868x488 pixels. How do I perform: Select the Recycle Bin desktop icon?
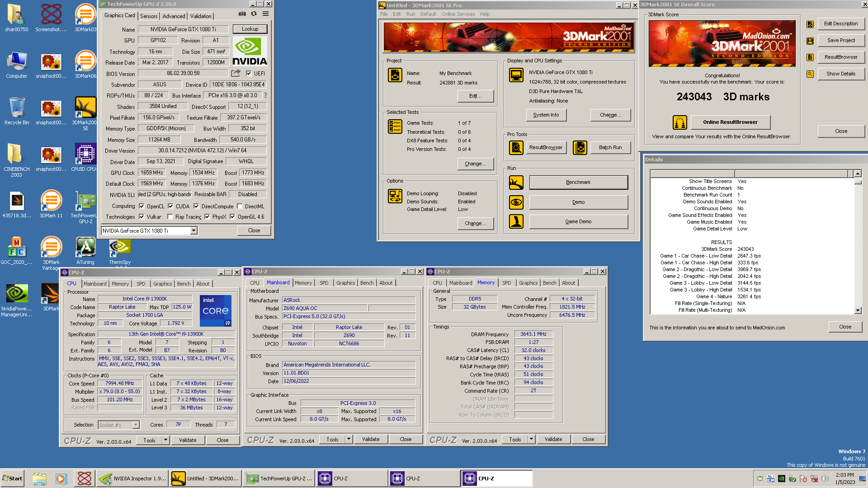[x=17, y=111]
